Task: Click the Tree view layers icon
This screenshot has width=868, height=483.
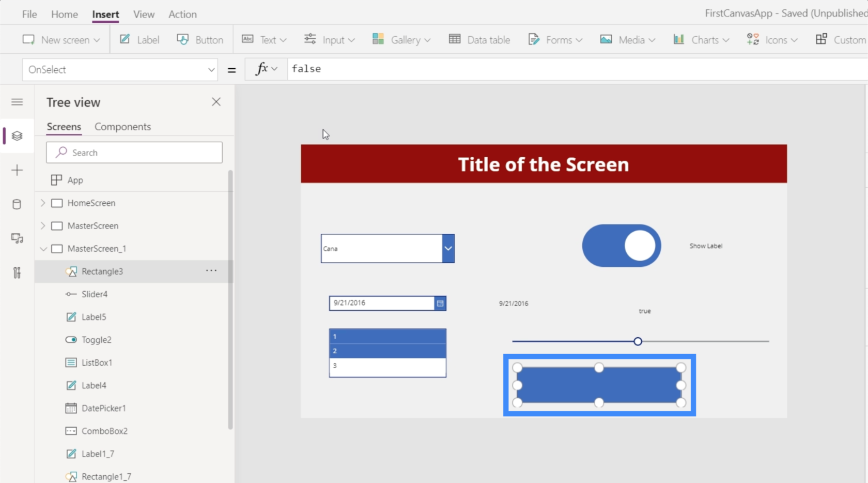Action: tap(17, 136)
